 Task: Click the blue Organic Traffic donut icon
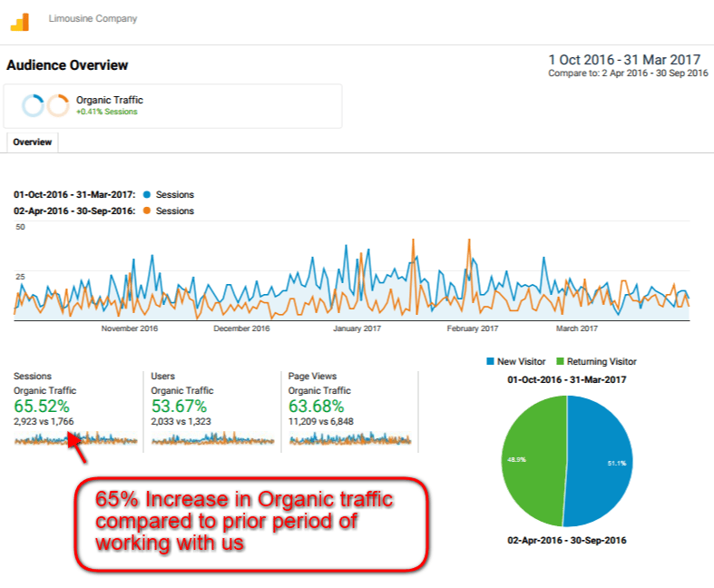click(33, 106)
